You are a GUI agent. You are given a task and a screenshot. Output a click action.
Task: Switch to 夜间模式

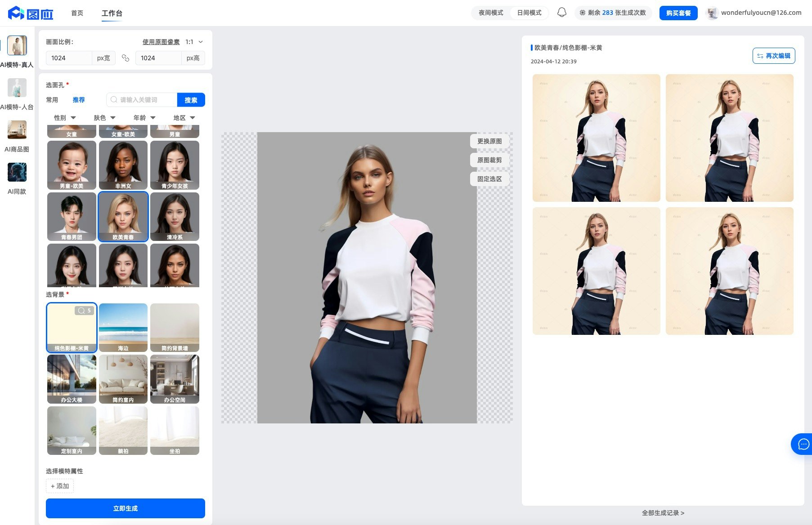[x=491, y=13]
